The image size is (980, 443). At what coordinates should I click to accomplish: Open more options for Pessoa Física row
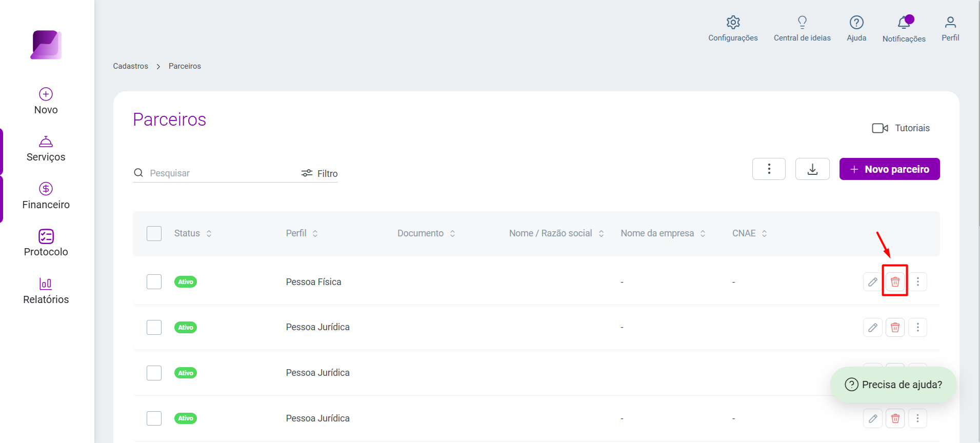917,281
